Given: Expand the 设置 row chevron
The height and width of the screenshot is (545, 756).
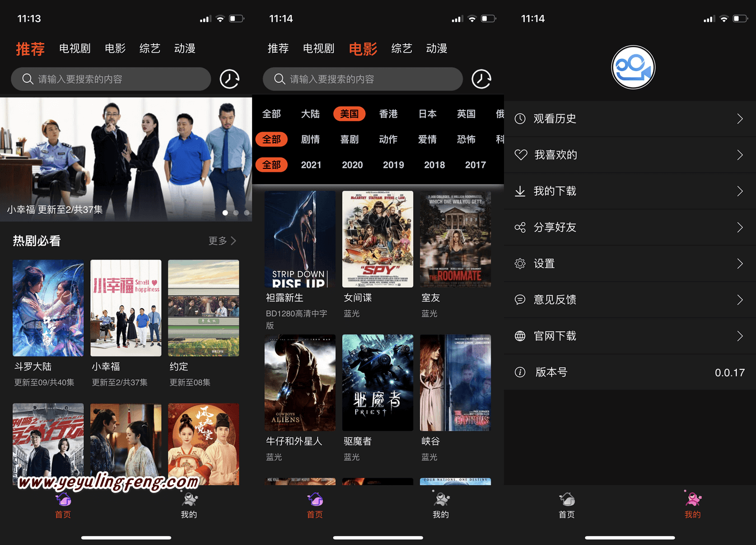Looking at the screenshot, I should click(x=740, y=264).
